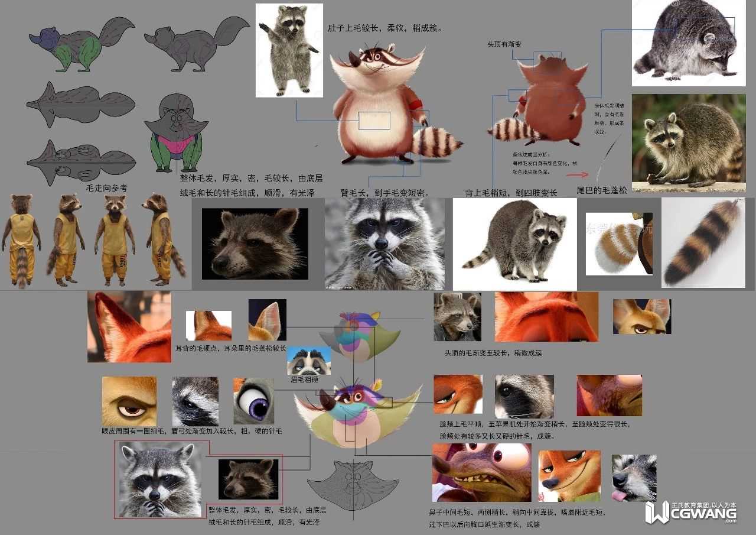Select text '头顶的毛渐变至较长，稍微成簇'
The width and height of the screenshot is (756, 535).
493,353
